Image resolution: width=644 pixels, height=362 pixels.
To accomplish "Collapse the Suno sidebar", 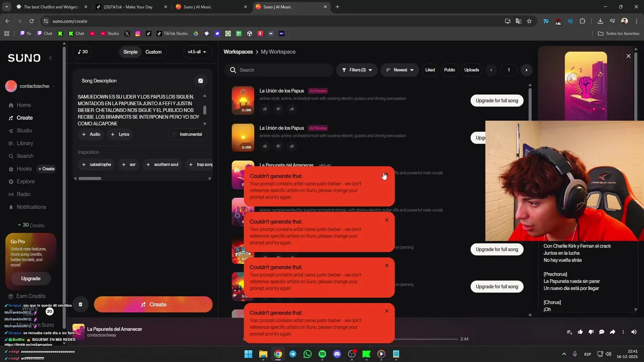I will pos(50,58).
